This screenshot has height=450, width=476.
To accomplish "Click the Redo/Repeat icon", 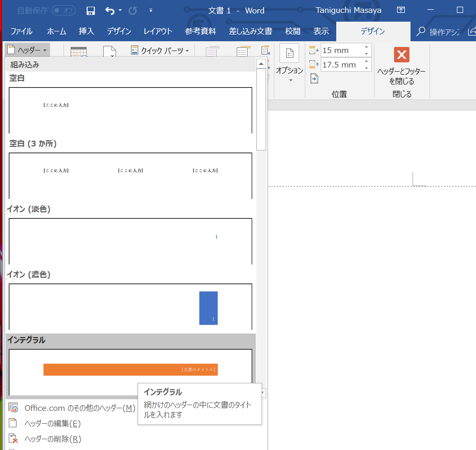I will [x=133, y=11].
